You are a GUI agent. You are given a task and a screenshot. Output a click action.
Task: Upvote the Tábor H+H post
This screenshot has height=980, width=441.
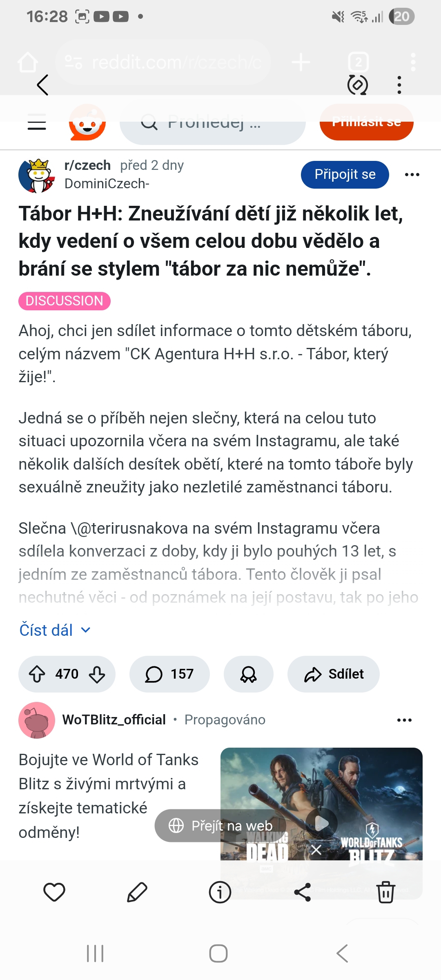[37, 674]
